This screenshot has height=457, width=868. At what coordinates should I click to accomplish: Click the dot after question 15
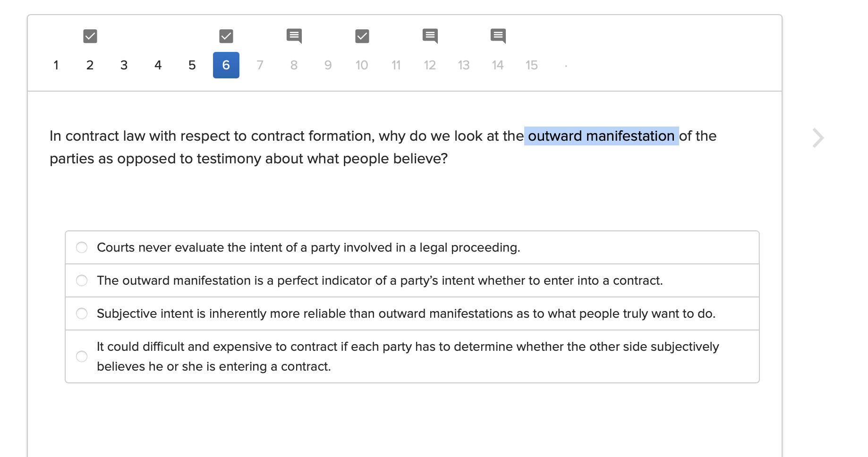tap(566, 65)
